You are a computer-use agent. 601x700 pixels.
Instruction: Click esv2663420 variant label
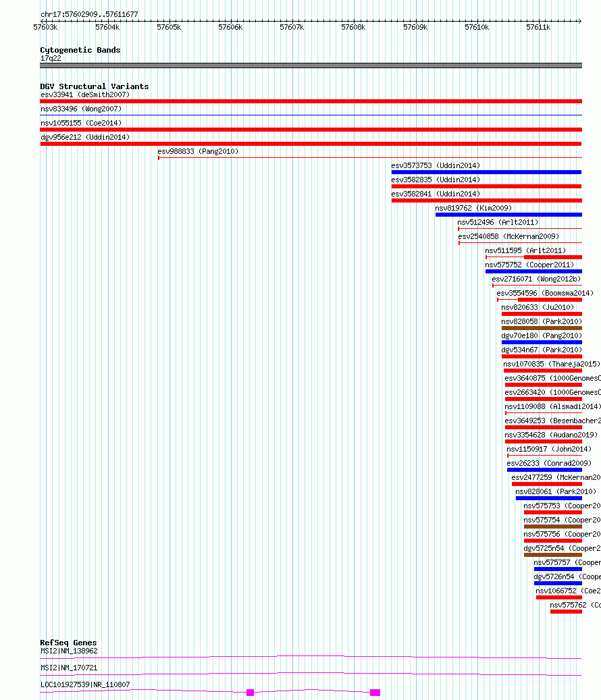(553, 392)
